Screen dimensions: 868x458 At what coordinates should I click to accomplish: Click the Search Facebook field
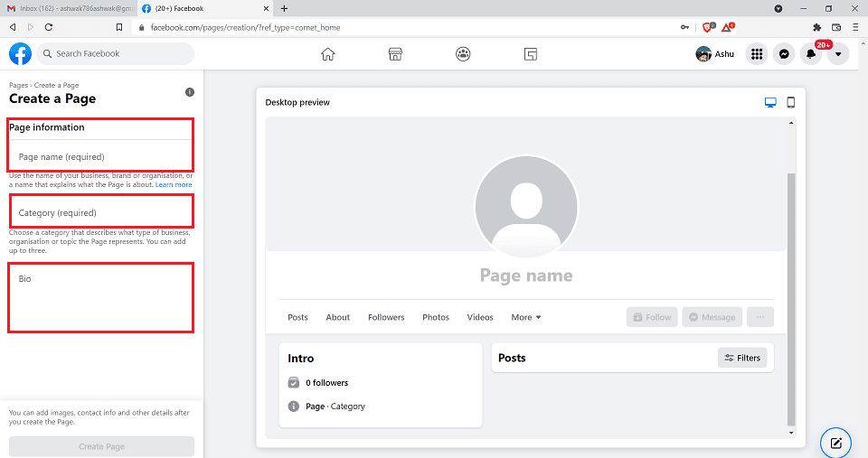pos(115,53)
